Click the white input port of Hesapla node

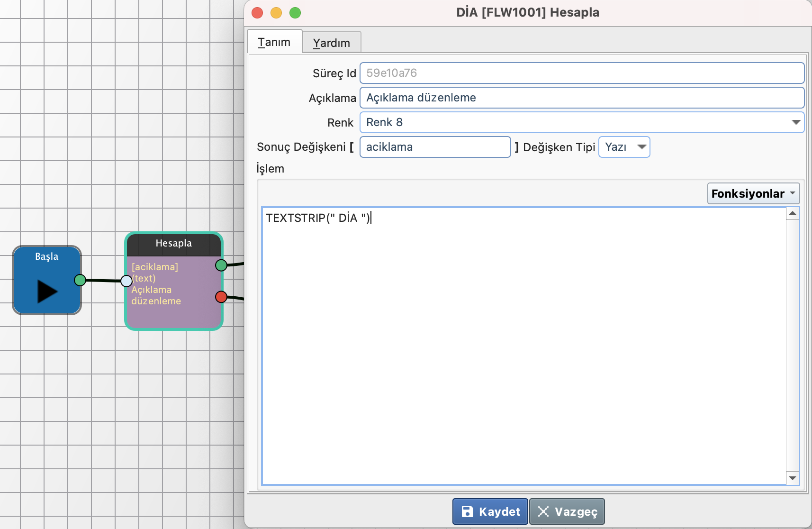point(126,281)
